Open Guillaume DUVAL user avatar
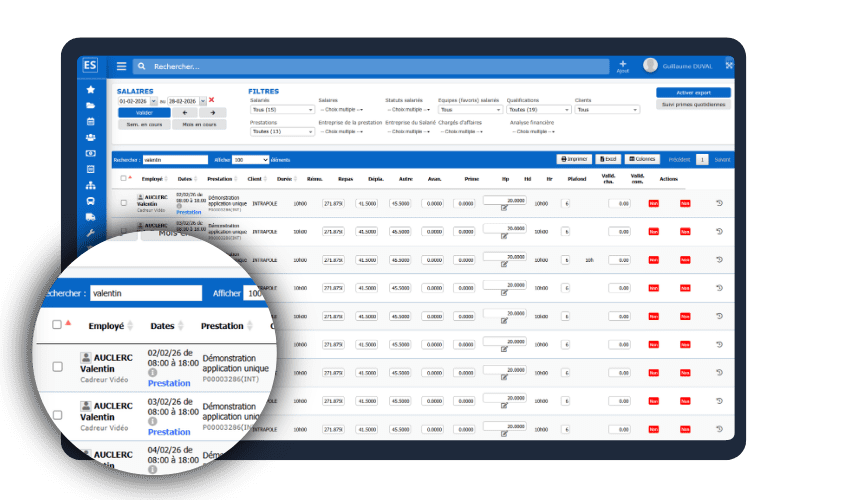 tap(651, 66)
